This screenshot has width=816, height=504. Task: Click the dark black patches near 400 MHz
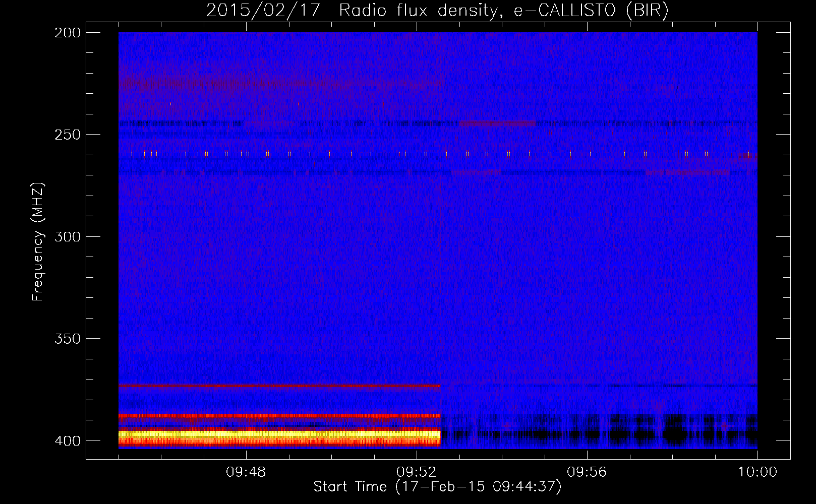click(676, 434)
